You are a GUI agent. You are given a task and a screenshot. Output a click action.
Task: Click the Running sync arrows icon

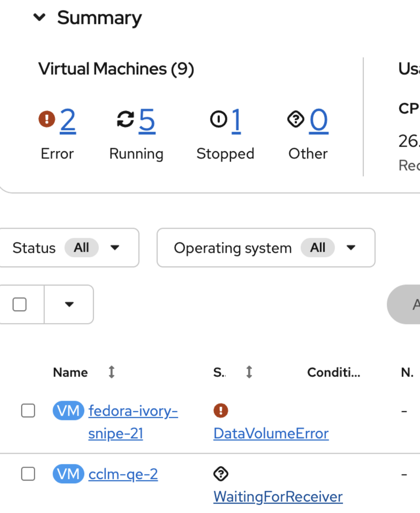[x=125, y=119]
